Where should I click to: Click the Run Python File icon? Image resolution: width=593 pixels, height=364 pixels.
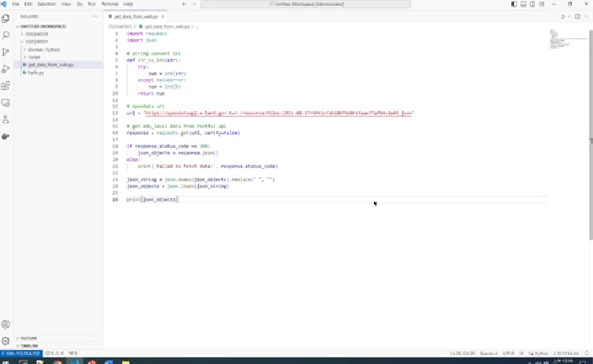point(563,16)
